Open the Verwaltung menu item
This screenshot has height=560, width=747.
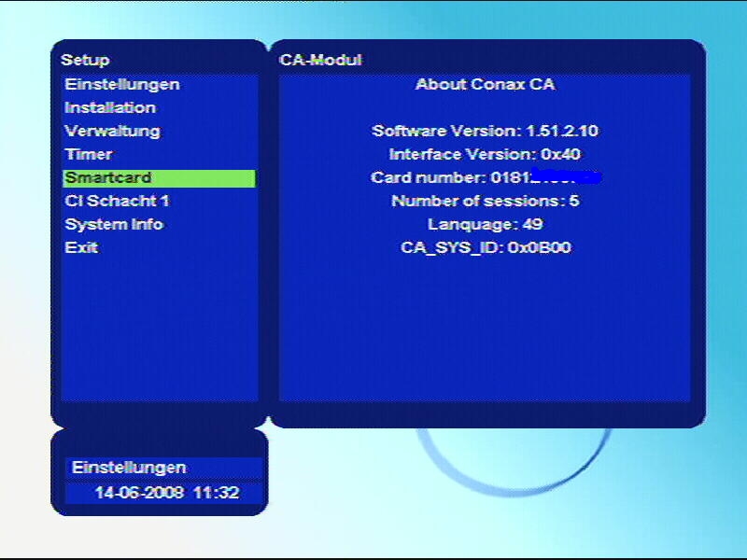tap(112, 132)
